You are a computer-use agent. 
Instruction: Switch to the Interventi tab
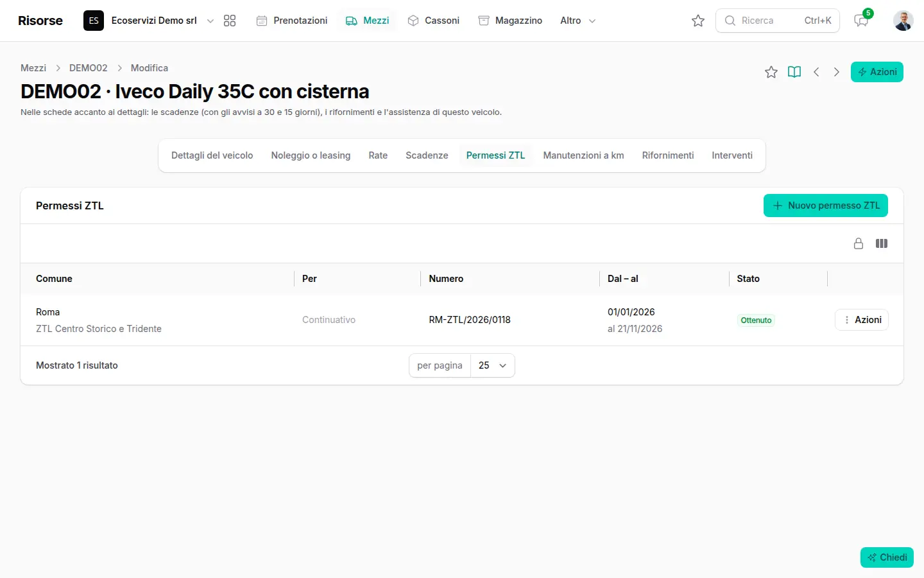pyautogui.click(x=732, y=155)
